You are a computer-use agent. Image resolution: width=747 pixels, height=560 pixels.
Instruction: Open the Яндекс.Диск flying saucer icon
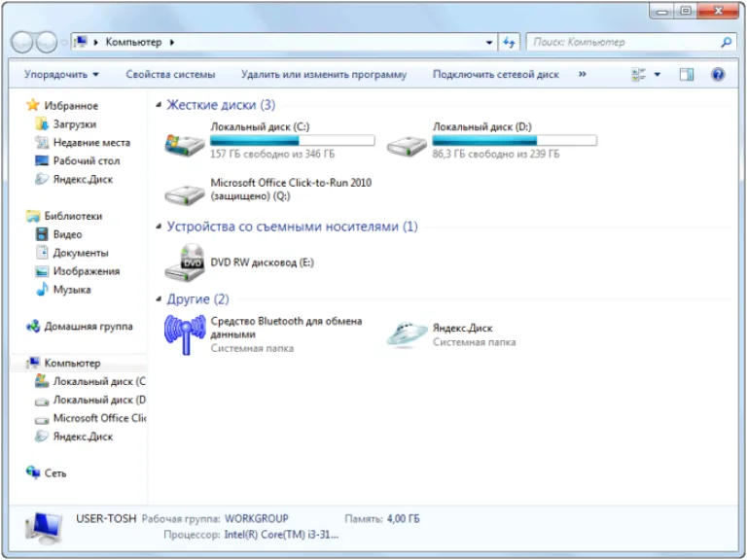tap(407, 334)
